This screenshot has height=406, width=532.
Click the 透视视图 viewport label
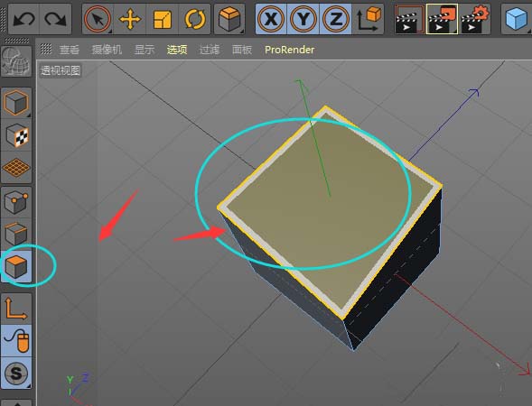point(61,70)
